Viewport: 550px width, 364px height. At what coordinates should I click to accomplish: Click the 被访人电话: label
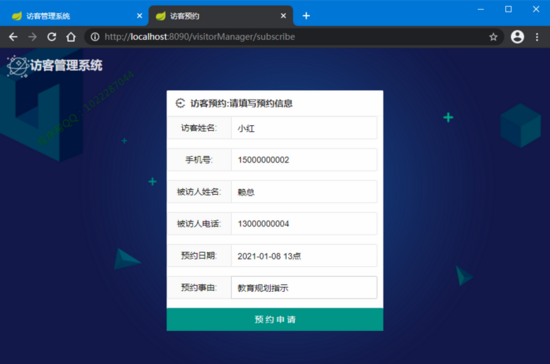pyautogui.click(x=199, y=224)
